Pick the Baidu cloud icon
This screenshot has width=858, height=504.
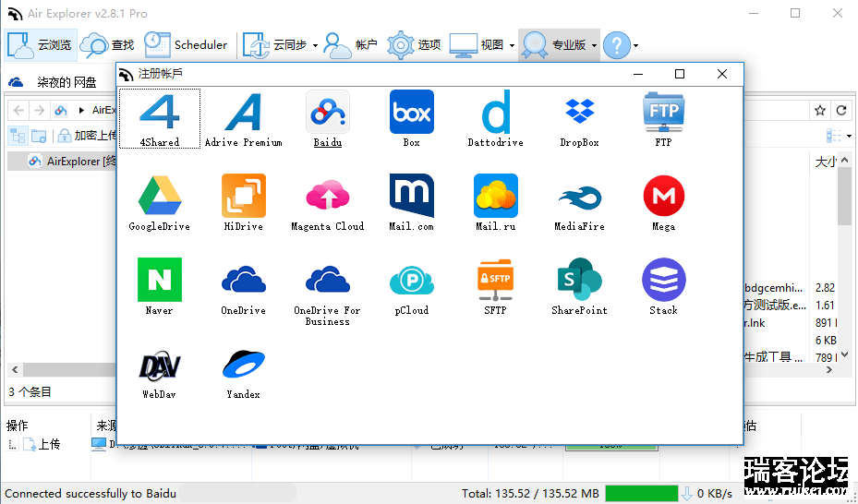click(327, 113)
